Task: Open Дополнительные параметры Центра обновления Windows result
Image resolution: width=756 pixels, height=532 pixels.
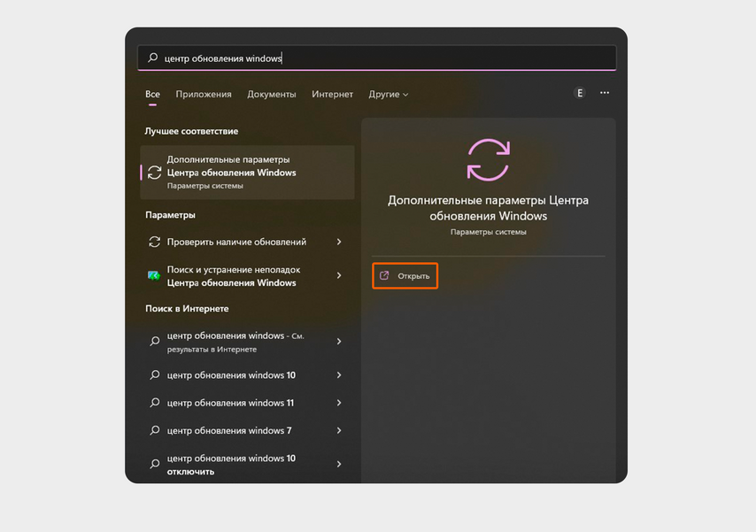Action: pos(247,173)
